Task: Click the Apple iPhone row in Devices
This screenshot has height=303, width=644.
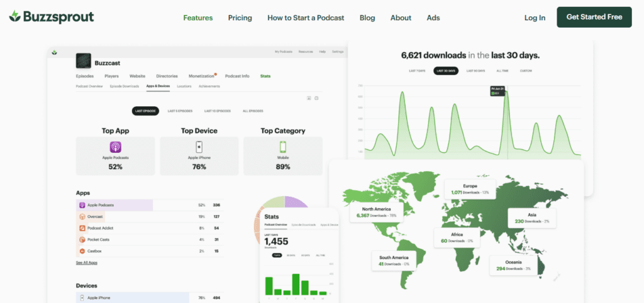Action: [x=150, y=298]
